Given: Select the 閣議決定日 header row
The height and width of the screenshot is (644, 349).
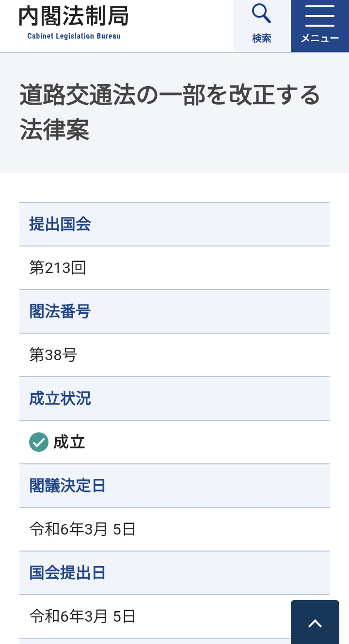Looking at the screenshot, I should pos(174,486).
